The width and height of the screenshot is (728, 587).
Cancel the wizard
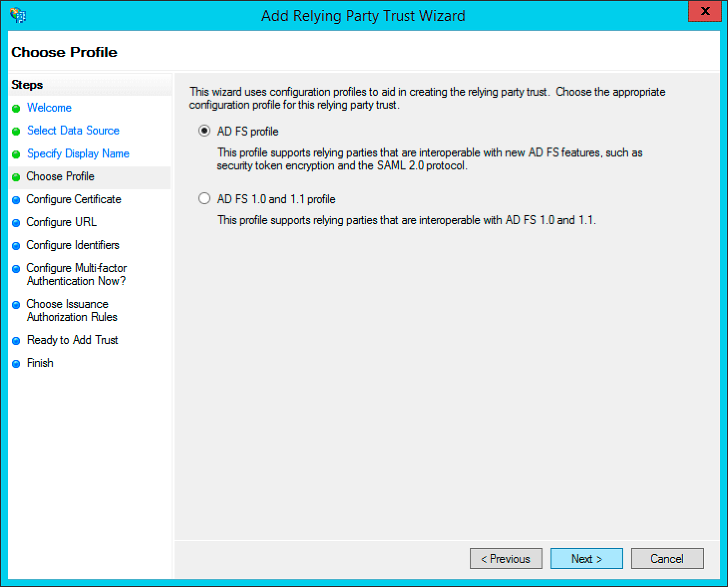[667, 559]
